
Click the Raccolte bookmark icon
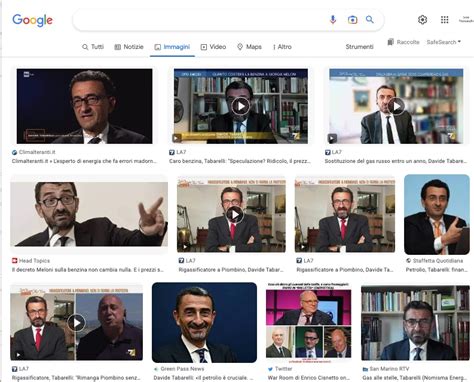[x=390, y=42]
